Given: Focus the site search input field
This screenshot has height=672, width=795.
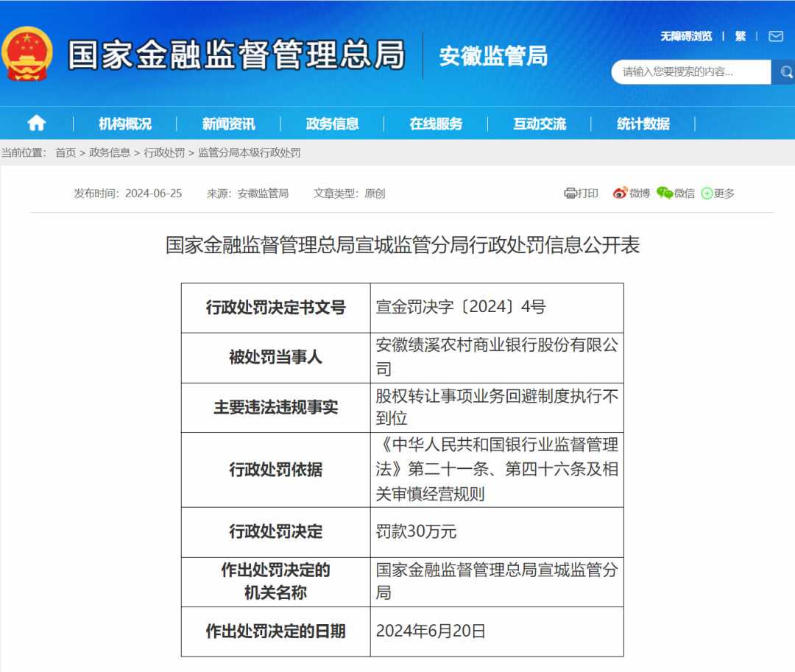Looking at the screenshot, I should [691, 72].
